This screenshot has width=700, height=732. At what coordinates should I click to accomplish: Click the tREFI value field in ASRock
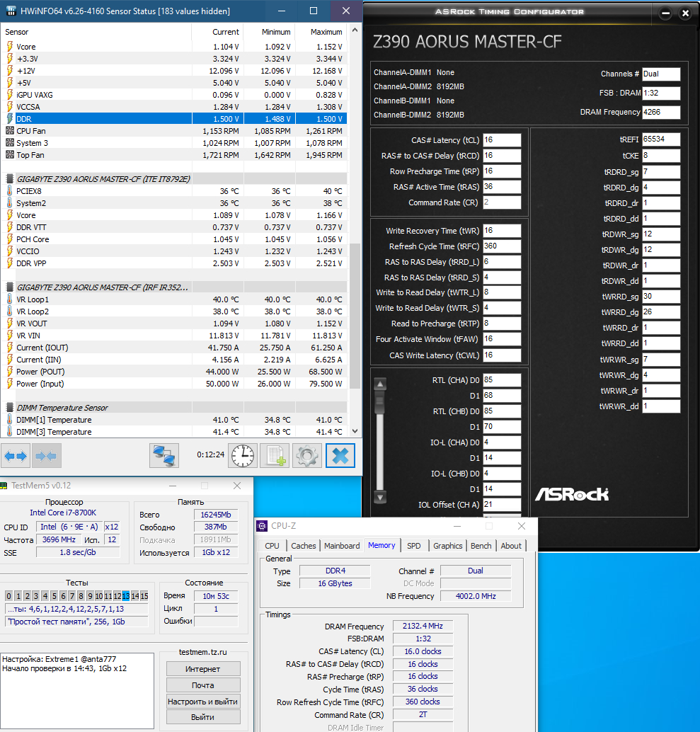(x=661, y=139)
